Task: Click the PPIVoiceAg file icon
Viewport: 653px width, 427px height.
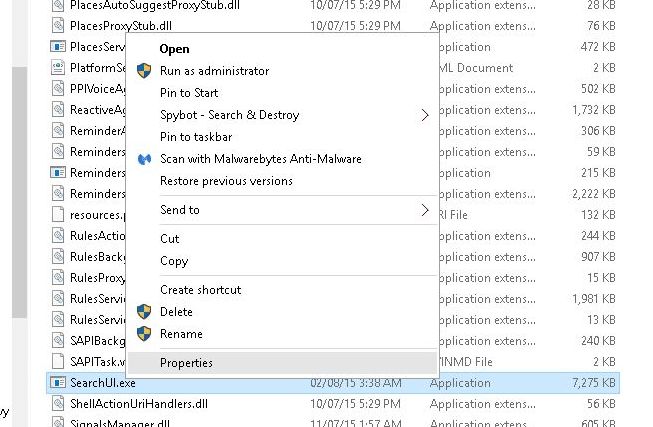Action: point(58,88)
